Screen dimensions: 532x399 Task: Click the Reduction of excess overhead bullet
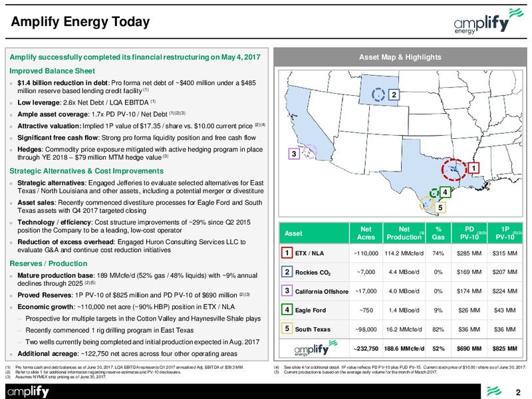point(132,246)
